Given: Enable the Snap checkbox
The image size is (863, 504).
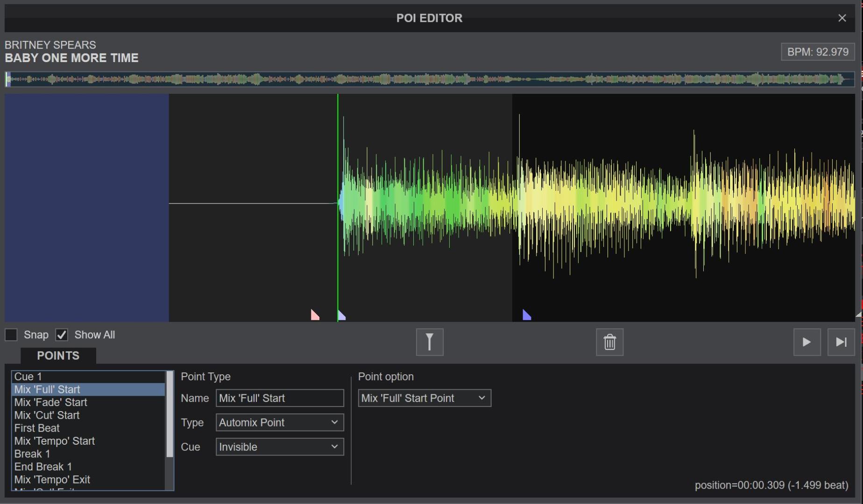Looking at the screenshot, I should pos(11,335).
